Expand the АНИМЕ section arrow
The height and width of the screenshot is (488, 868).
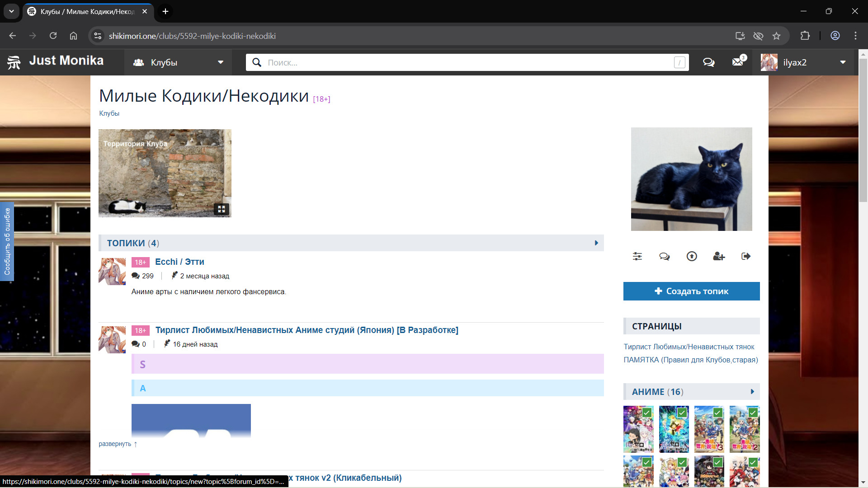[752, 392]
